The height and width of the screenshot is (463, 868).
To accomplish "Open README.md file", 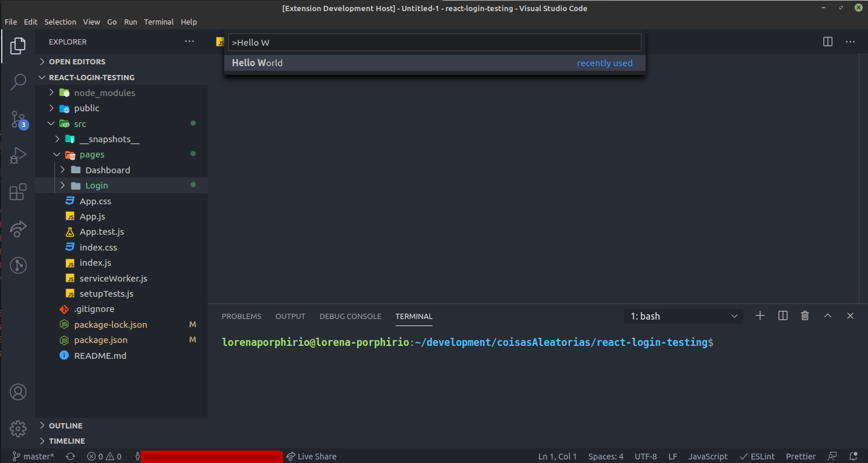I will (121, 355).
